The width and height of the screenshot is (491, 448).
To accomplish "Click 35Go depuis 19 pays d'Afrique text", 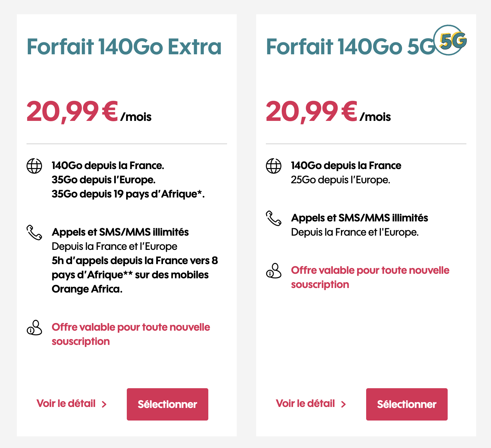I will [x=128, y=194].
